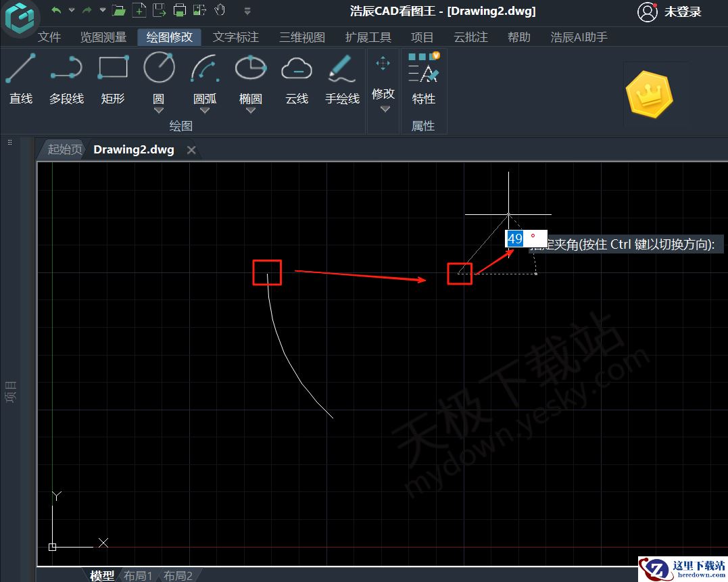The width and height of the screenshot is (728, 582).
Task: Open the 扩展工具 tab
Action: click(x=368, y=37)
